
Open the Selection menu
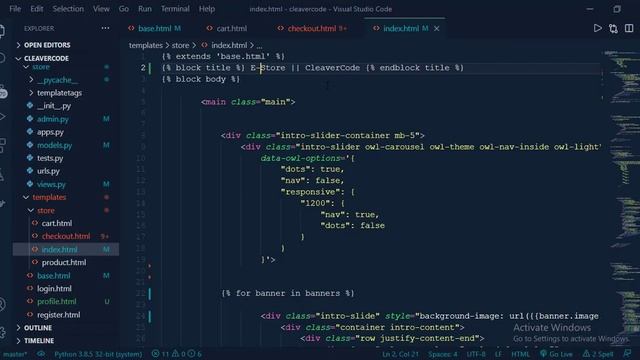68,9
